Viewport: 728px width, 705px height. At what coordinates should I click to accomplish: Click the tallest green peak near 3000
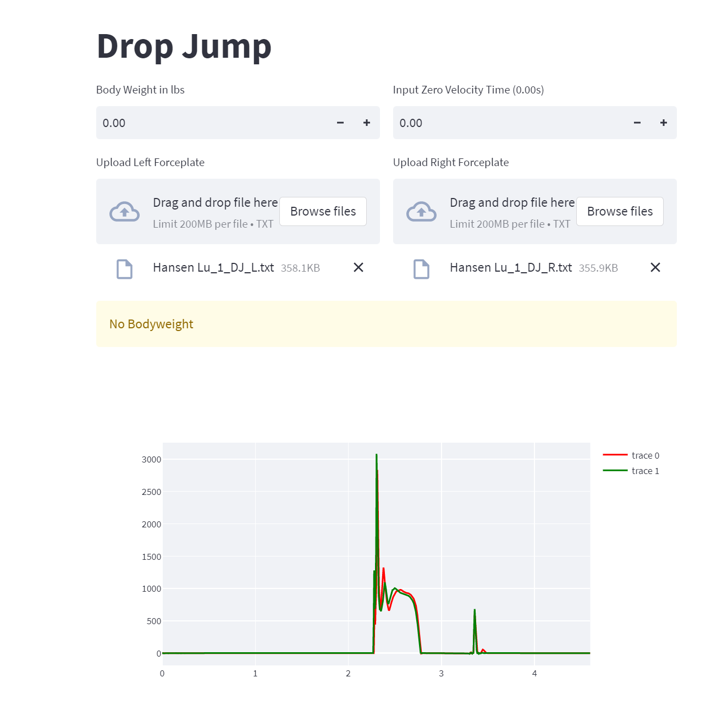coord(377,456)
